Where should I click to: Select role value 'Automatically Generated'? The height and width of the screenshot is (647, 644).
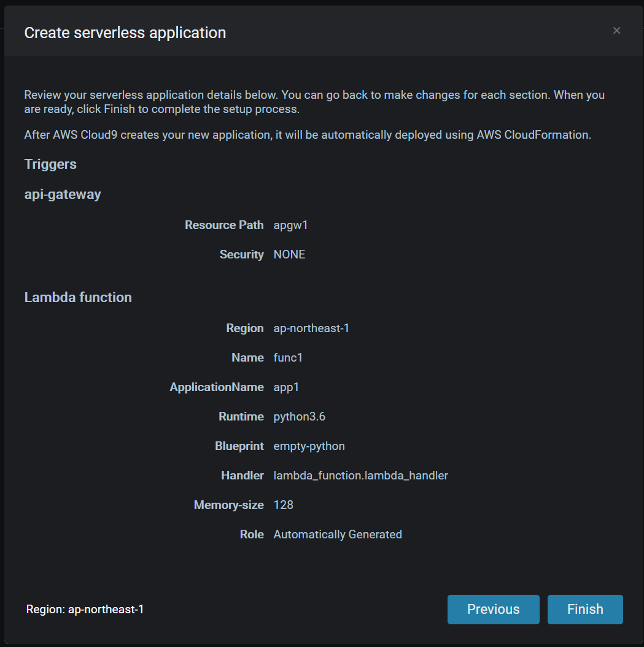pos(338,534)
